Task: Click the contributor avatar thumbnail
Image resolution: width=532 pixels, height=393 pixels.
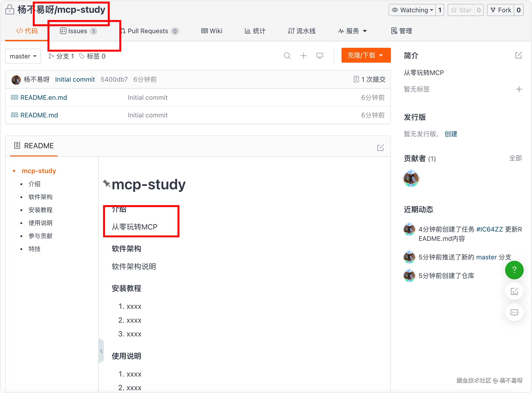Action: (x=411, y=178)
